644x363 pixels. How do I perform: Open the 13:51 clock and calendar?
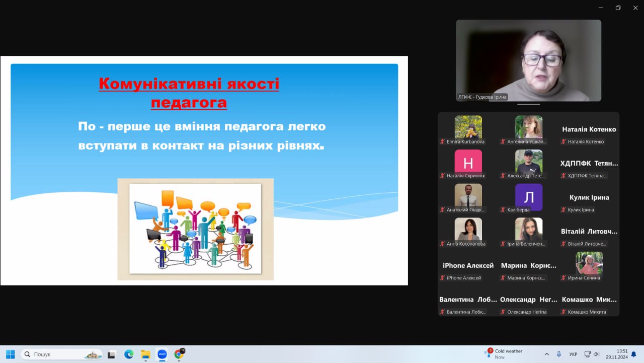tap(617, 354)
